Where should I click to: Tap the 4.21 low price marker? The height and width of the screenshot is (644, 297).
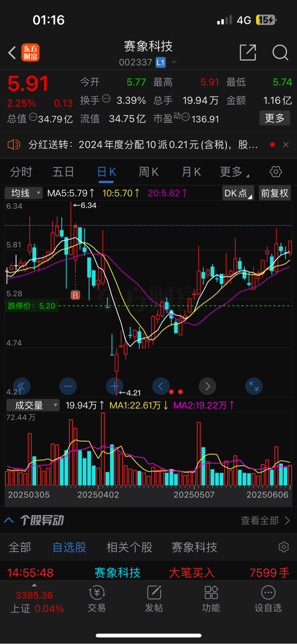[x=130, y=393]
